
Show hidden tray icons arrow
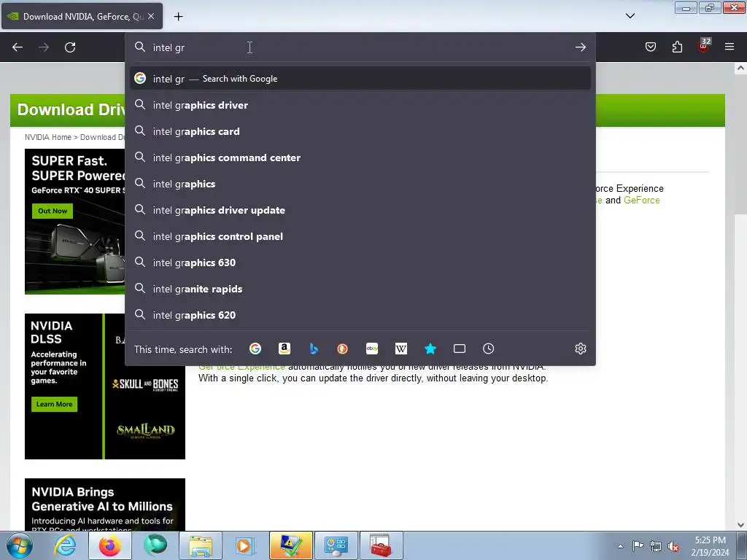620,545
